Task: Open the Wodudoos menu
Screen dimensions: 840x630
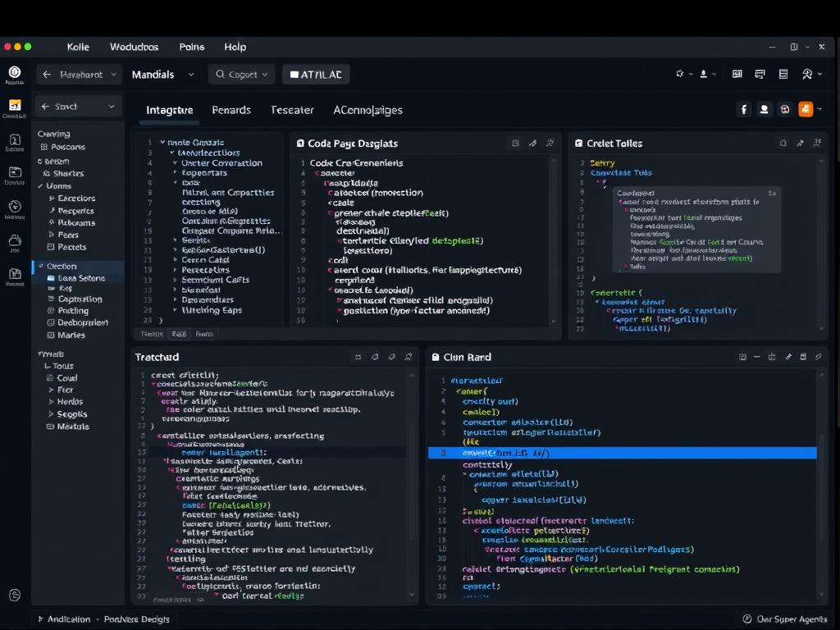Action: [x=134, y=47]
